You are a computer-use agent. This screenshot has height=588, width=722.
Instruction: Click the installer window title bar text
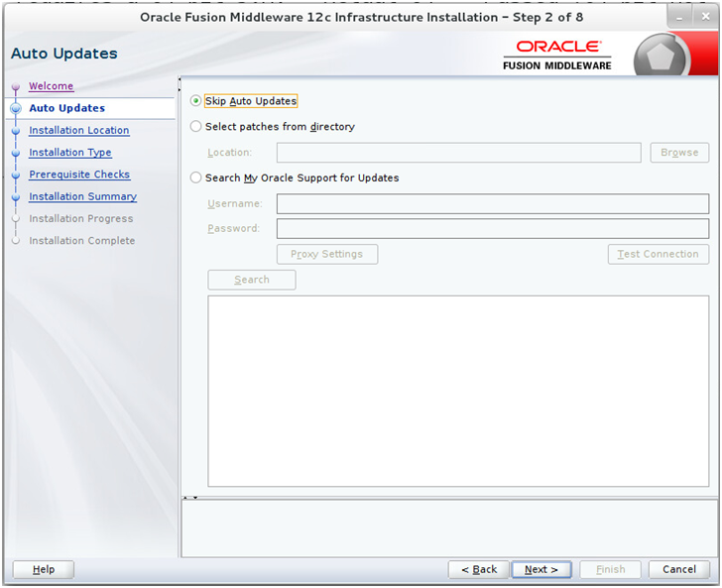pyautogui.click(x=361, y=18)
